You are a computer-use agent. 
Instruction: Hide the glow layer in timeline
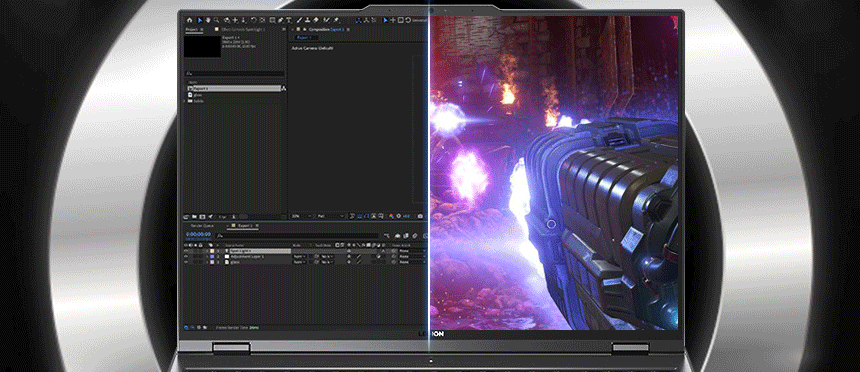[186, 262]
